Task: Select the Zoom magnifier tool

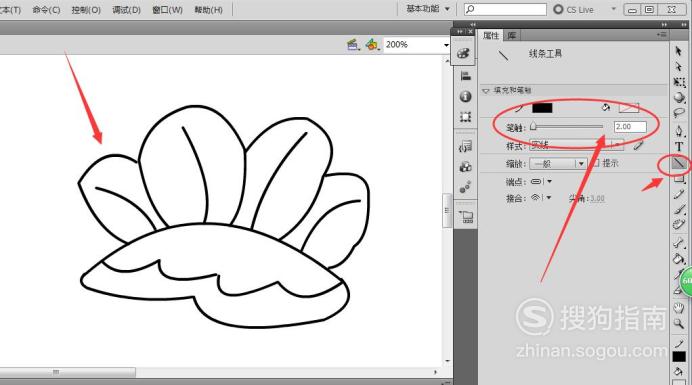Action: click(679, 324)
